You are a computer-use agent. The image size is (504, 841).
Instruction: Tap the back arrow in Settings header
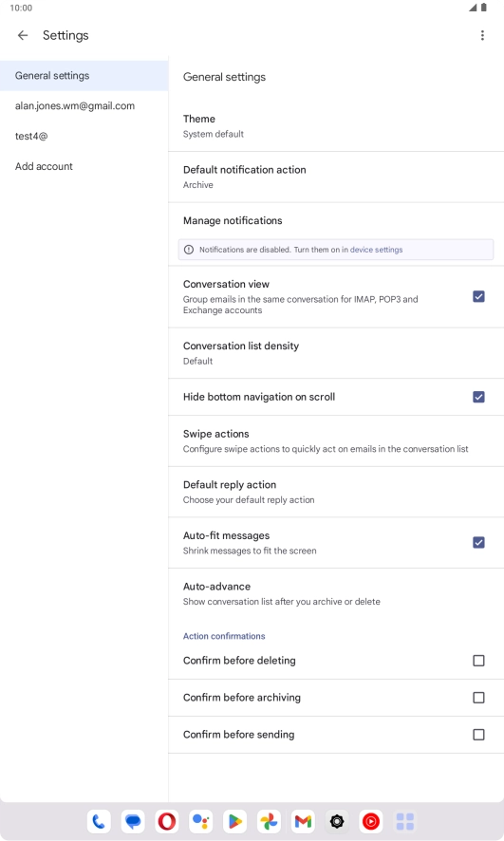coord(23,35)
